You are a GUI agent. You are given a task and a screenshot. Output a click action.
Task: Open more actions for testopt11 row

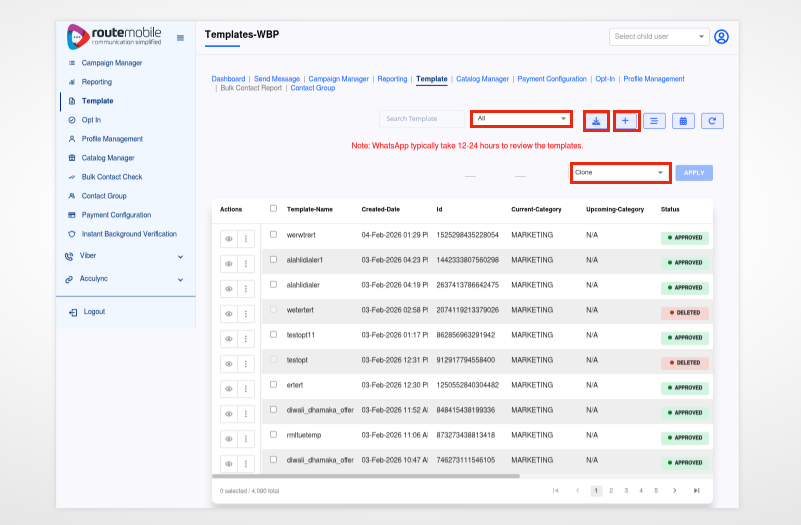246,339
